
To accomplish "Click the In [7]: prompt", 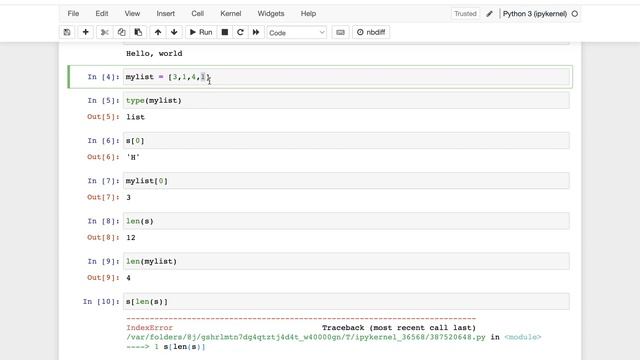I will (x=103, y=181).
